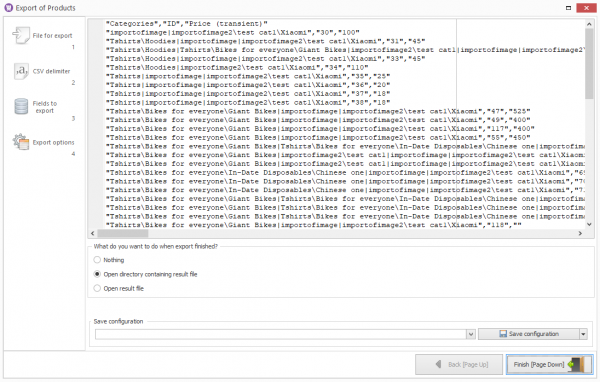
Task: Expand the saved configuration combo box list
Action: (x=471, y=334)
